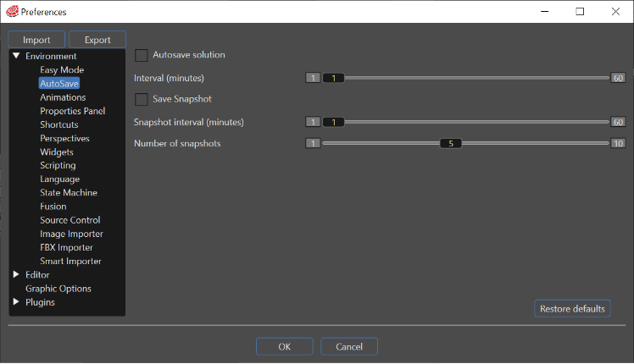634x364 pixels.
Task: Click the Import button
Action: tap(36, 40)
